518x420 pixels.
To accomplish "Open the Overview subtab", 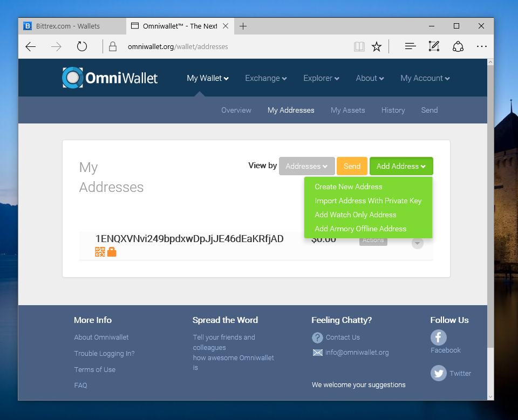I will coord(236,111).
